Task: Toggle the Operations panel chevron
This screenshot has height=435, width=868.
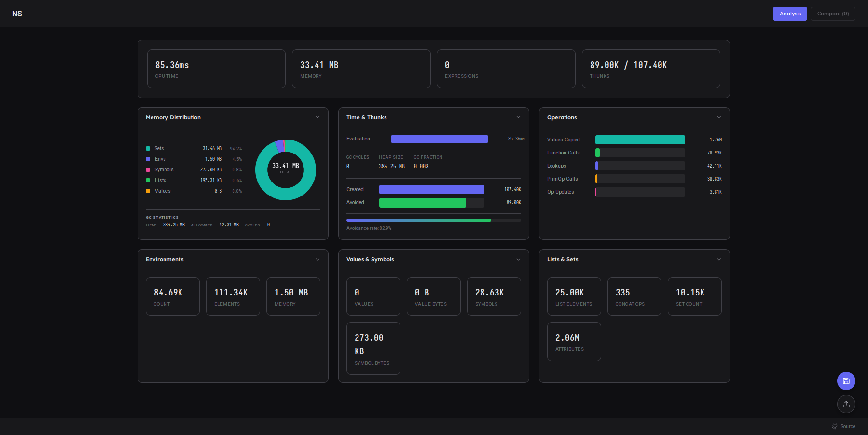Action: (719, 117)
